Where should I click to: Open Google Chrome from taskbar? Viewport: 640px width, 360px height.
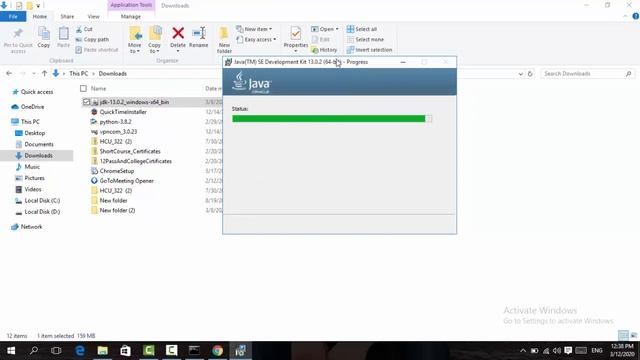[218, 351]
